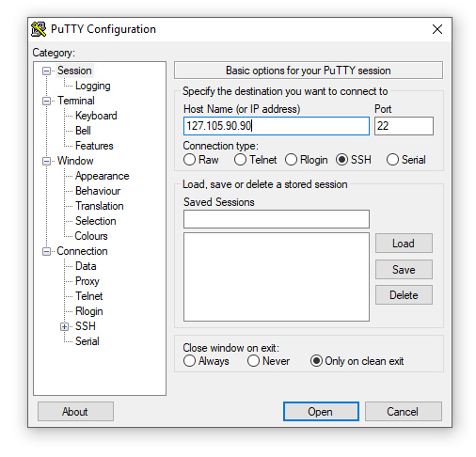This screenshot has width=476, height=457.
Task: Open the Colours category
Action: [x=91, y=236]
